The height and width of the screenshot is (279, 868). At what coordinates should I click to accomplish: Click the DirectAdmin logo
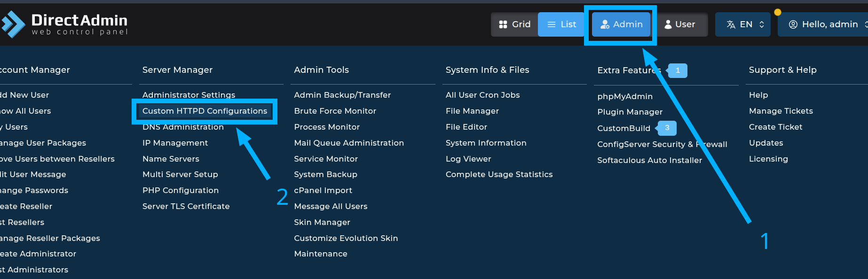[x=64, y=24]
